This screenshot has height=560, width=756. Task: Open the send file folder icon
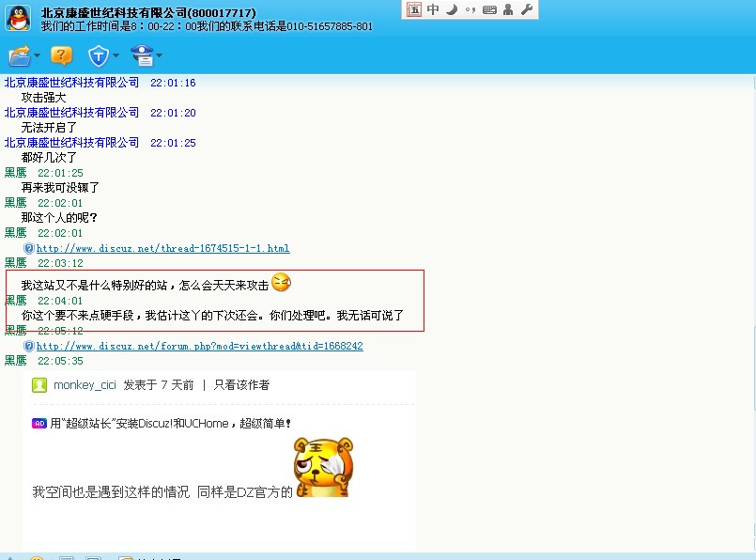tap(20, 56)
